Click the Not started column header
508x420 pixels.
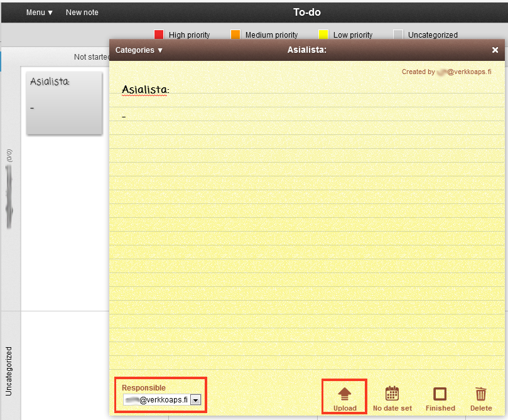91,57
